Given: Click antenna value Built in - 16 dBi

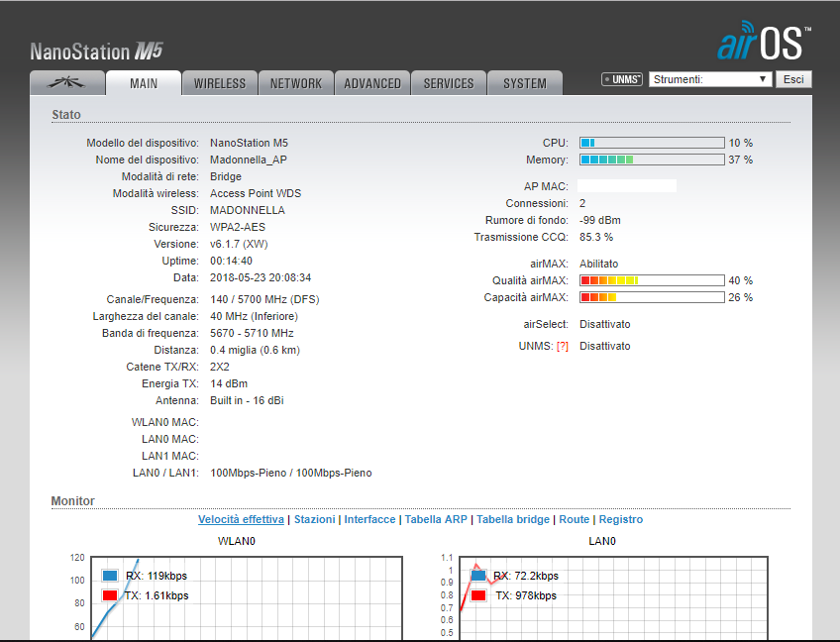Looking at the screenshot, I should click(247, 400).
